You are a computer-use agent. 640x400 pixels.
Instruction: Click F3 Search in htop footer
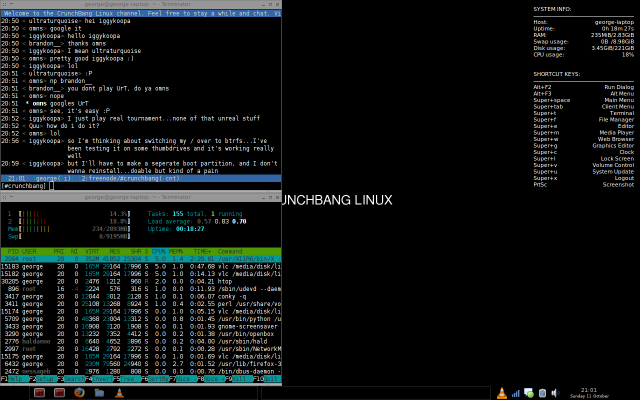[71, 379]
